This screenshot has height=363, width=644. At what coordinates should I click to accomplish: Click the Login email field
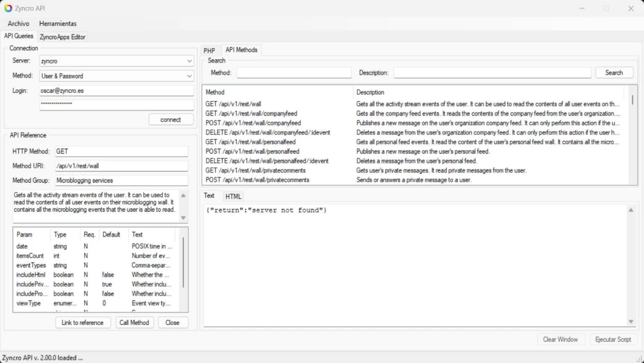pyautogui.click(x=117, y=91)
